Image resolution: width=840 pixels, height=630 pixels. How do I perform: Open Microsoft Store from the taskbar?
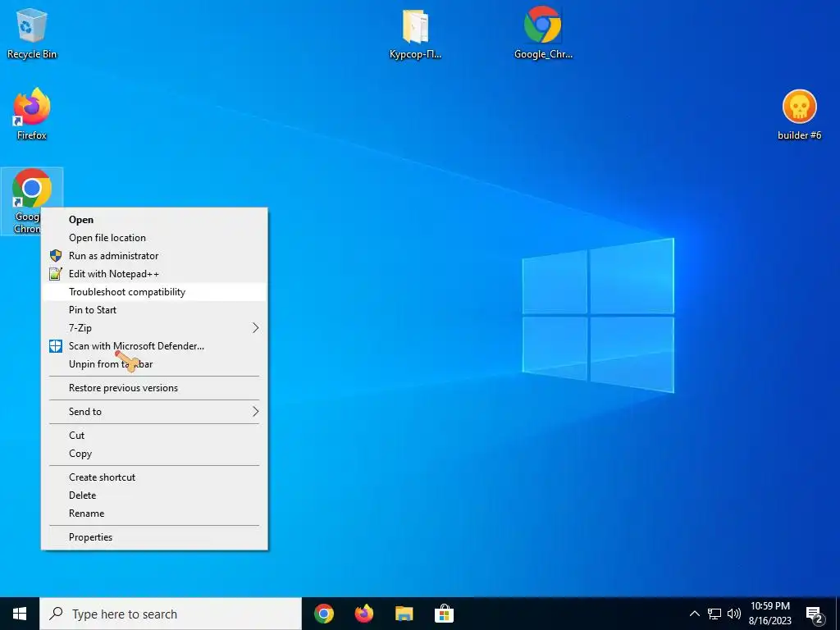(x=444, y=614)
